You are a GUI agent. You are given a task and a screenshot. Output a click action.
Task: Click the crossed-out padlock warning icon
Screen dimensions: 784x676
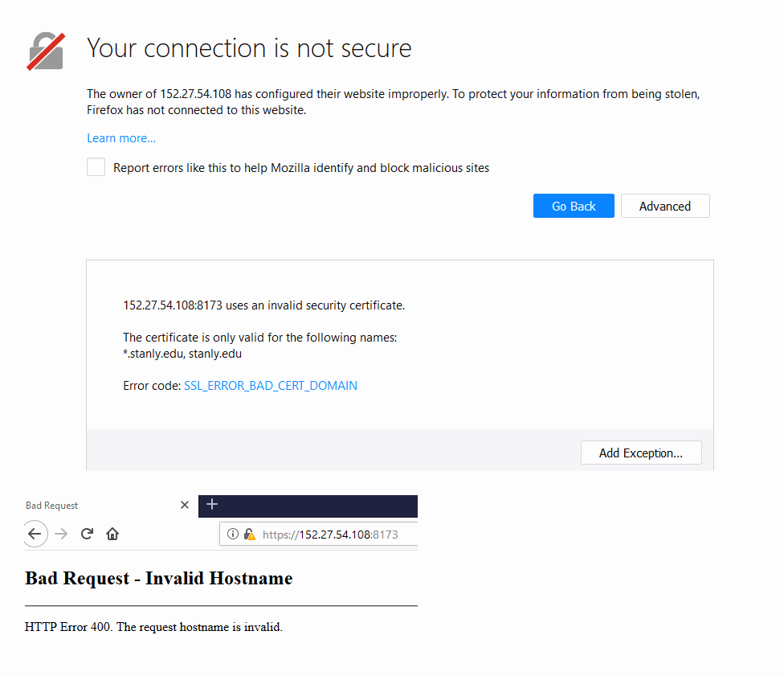coord(46,51)
